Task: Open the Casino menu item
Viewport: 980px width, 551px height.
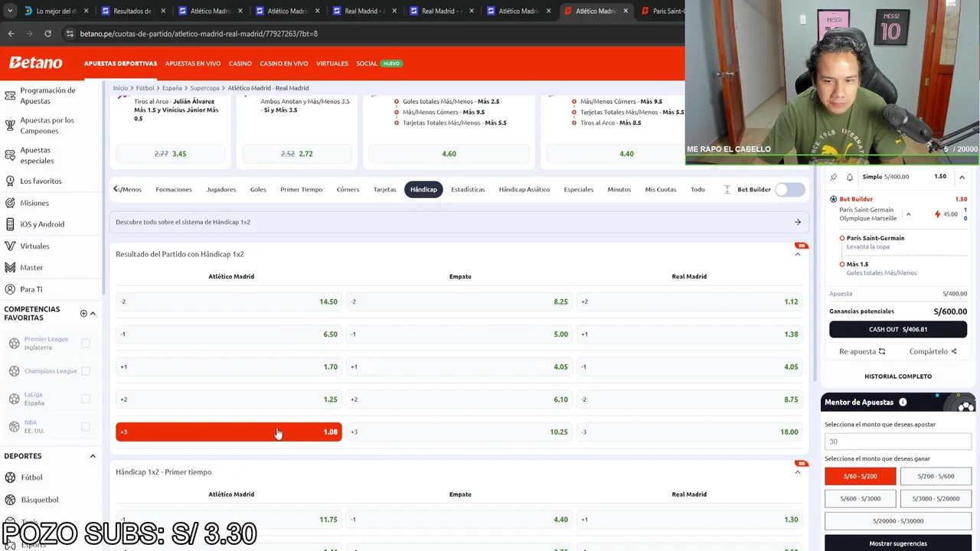Action: point(240,64)
